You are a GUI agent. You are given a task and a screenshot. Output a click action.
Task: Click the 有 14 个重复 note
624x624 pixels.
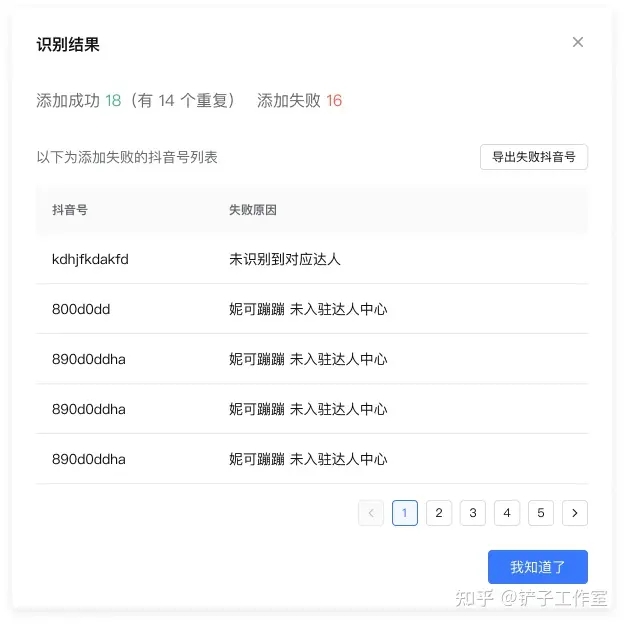(x=183, y=101)
